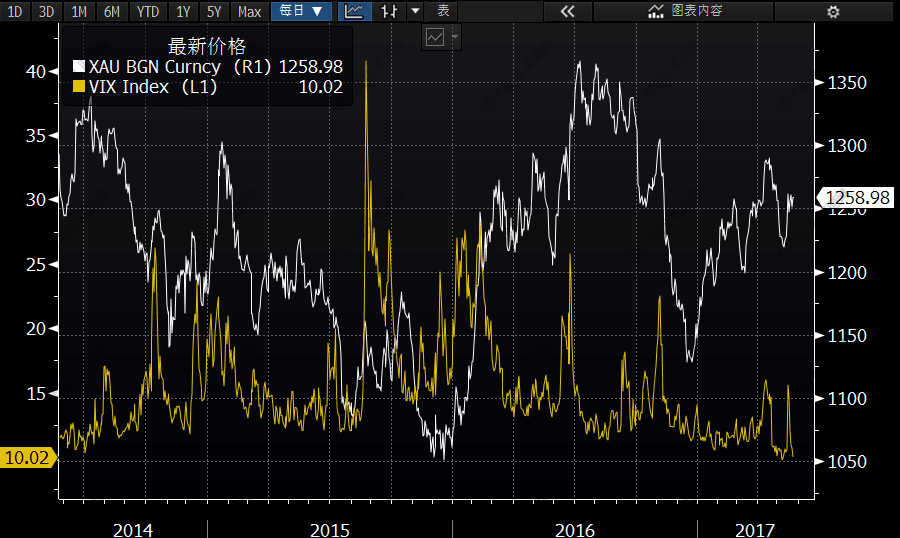Click the 最新价格 legend title
This screenshot has width=900, height=538.
(x=207, y=46)
